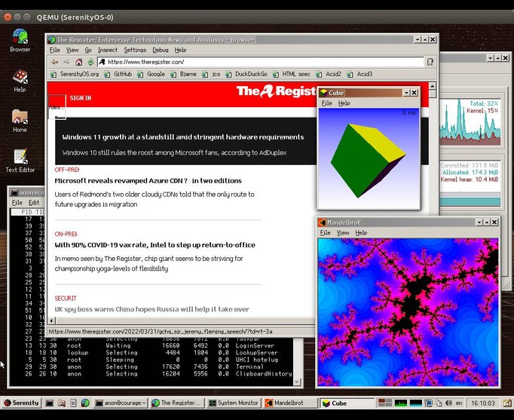Open the Google bookmark
The height and width of the screenshot is (420, 514).
click(151, 74)
